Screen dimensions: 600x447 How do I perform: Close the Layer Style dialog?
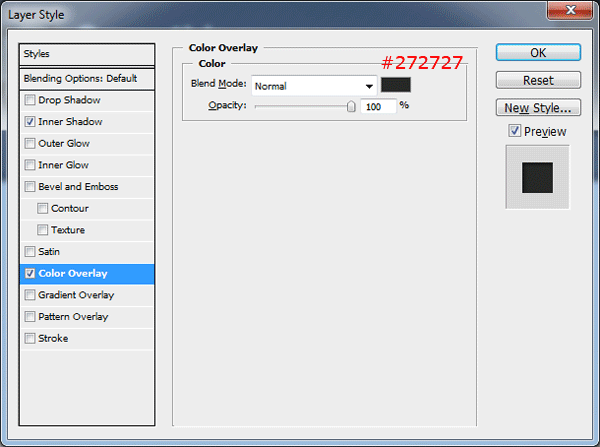570,10
